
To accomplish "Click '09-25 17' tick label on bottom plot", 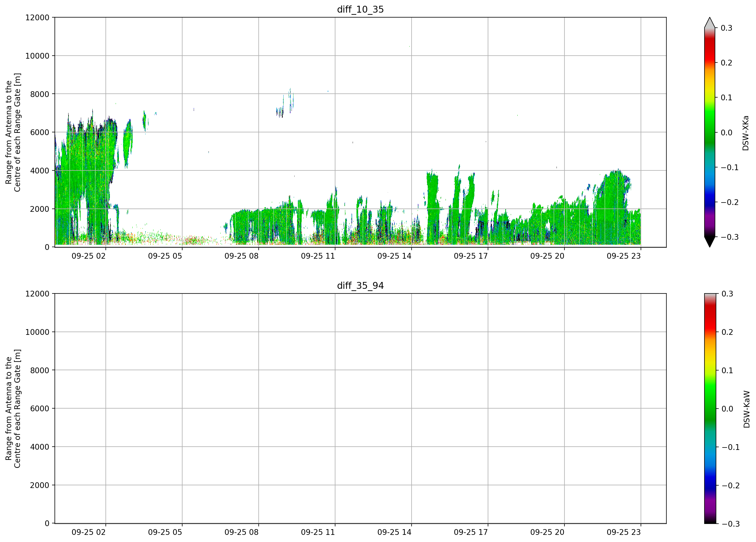I will click(x=471, y=532).
